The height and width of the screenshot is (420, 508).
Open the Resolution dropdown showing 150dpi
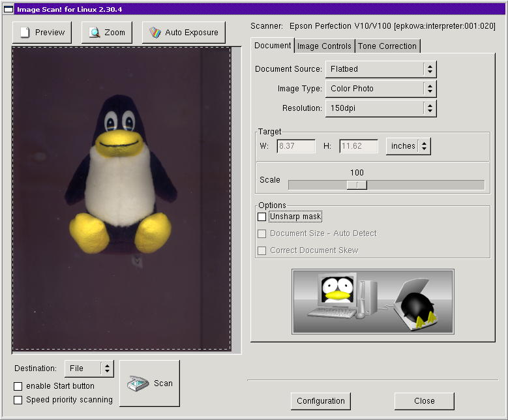tap(381, 108)
